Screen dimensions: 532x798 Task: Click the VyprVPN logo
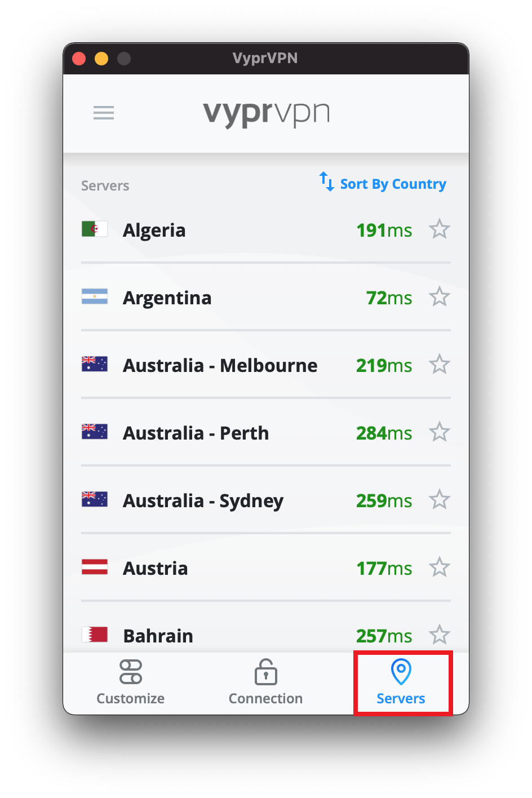(x=265, y=113)
